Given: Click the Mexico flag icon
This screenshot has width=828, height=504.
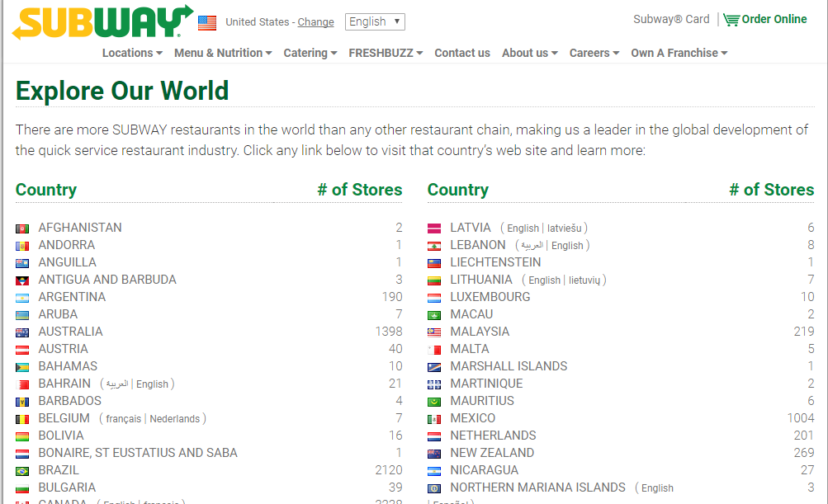Looking at the screenshot, I should (x=434, y=420).
